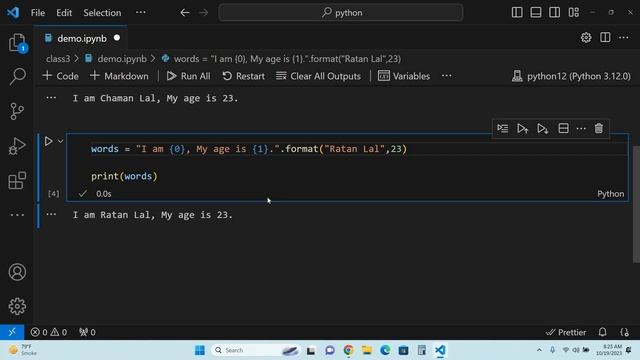
Task: Change cell language mode Python
Action: coord(611,194)
